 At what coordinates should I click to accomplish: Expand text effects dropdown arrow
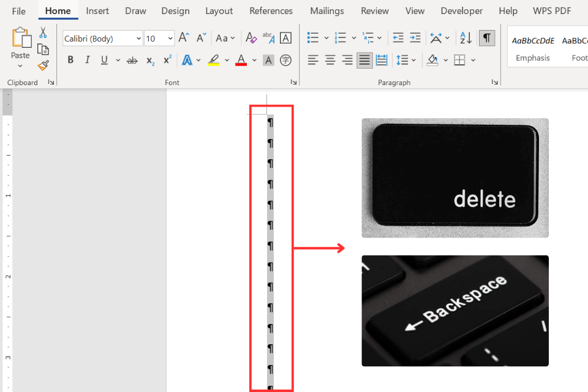click(x=198, y=60)
